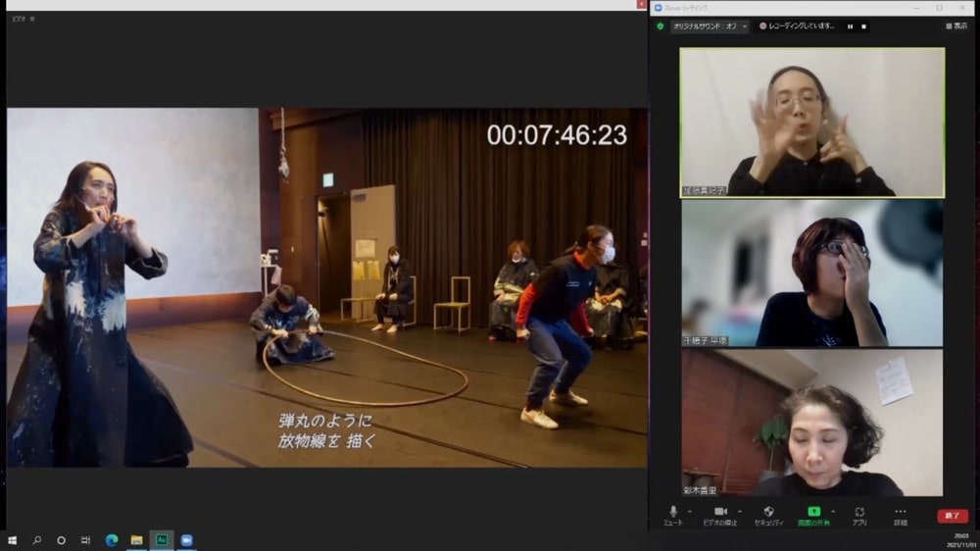Open Adobe Audition from the taskbar
Viewport: 980px width, 551px height.
(x=162, y=540)
